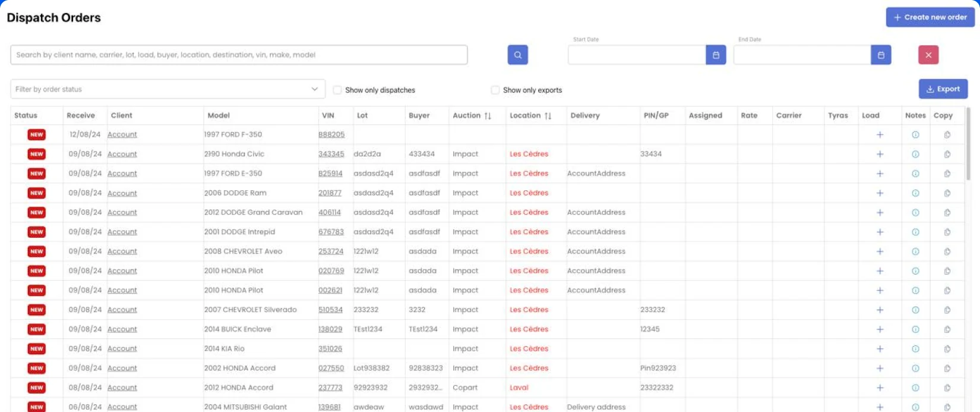This screenshot has width=980, height=412.
Task: Click into the Start Date field
Action: click(637, 55)
